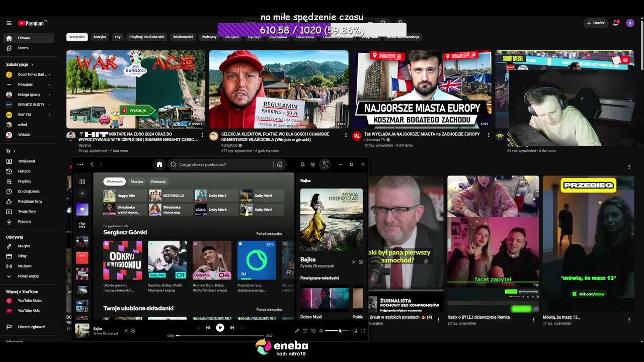
Task: Open Spotify notifications bell
Action: (302, 164)
